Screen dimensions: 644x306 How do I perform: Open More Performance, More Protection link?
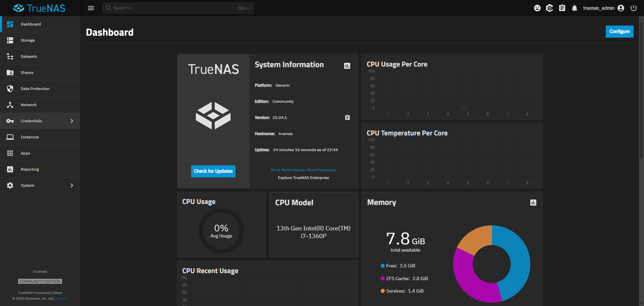pos(304,170)
